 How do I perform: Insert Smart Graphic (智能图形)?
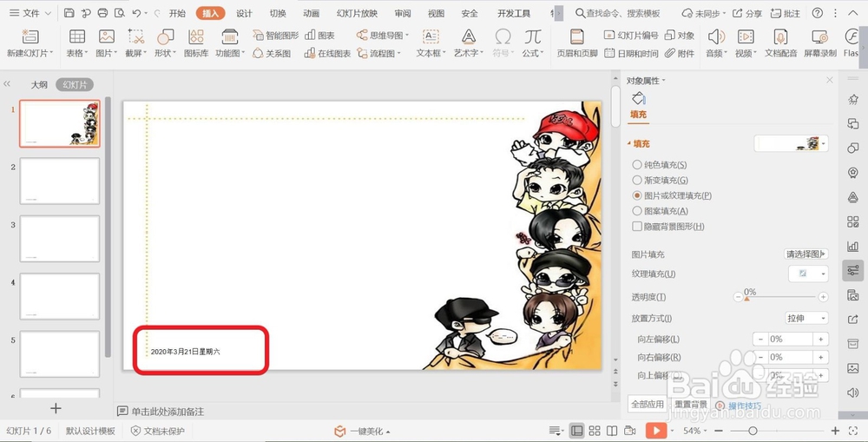276,36
